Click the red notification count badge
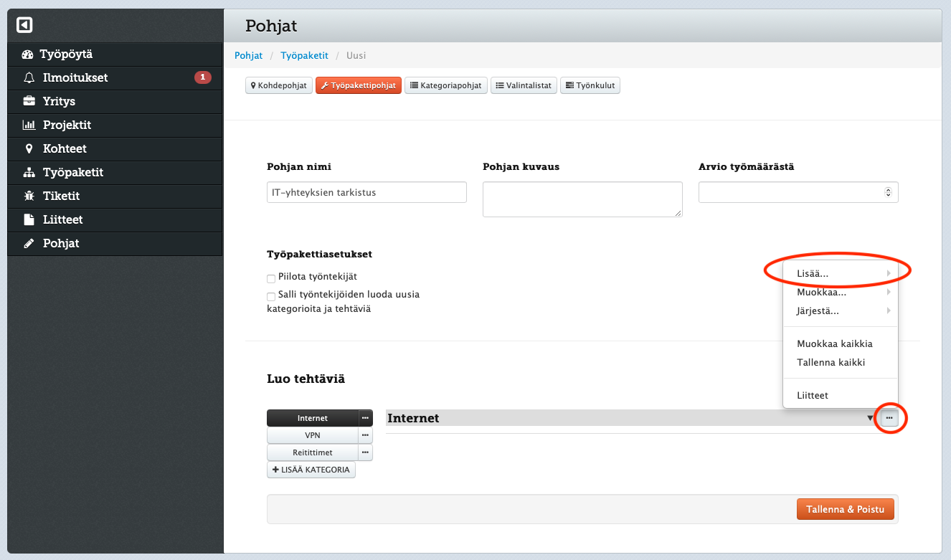 pyautogui.click(x=202, y=77)
